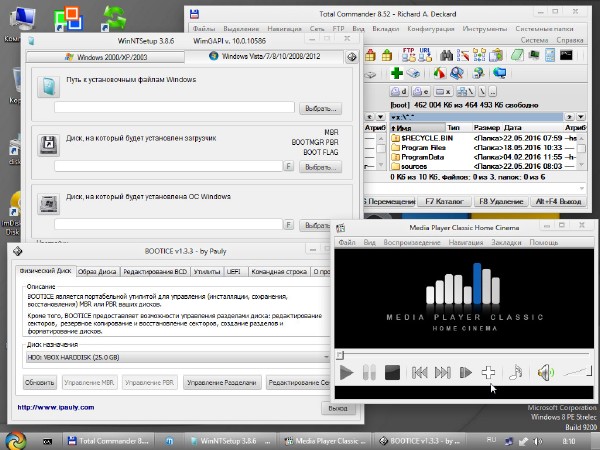Click the green notepad icon in Total Commander
Screen dimensions: 600x450
pyautogui.click(x=517, y=55)
